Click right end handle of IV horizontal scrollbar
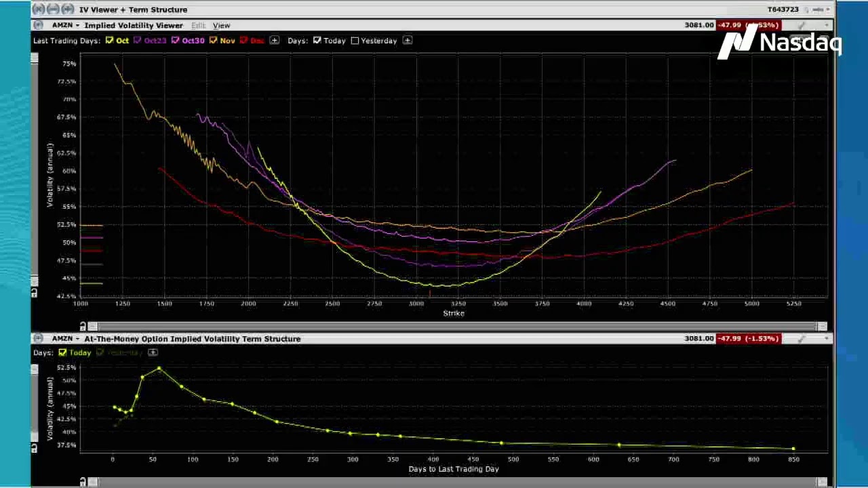Viewport: 868px width, 488px height. [x=822, y=326]
